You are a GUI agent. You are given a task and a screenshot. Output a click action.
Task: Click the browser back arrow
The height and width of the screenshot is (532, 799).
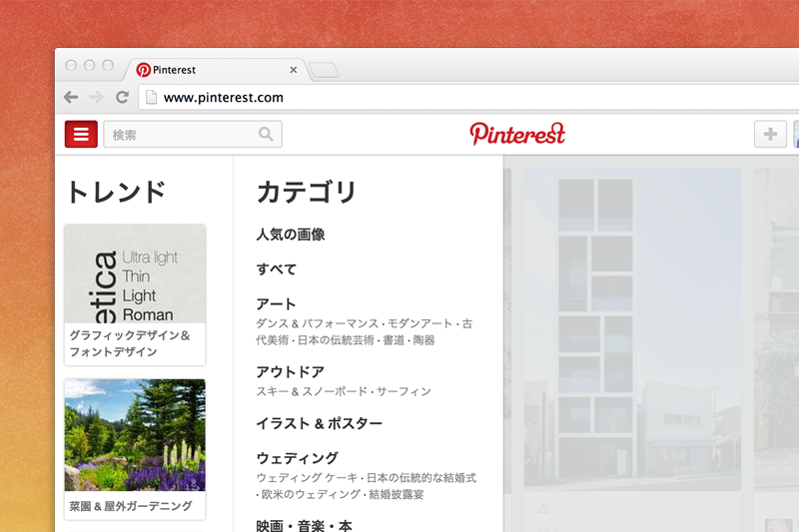70,98
